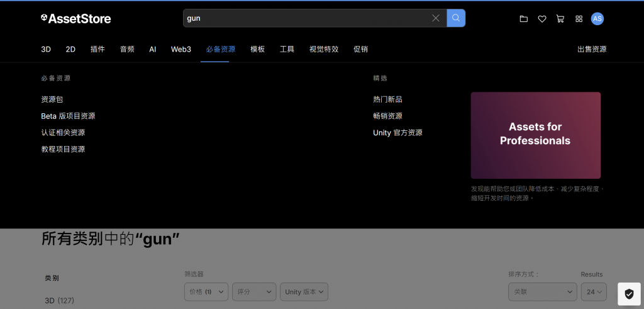Select the 3D (127) category

point(60,301)
